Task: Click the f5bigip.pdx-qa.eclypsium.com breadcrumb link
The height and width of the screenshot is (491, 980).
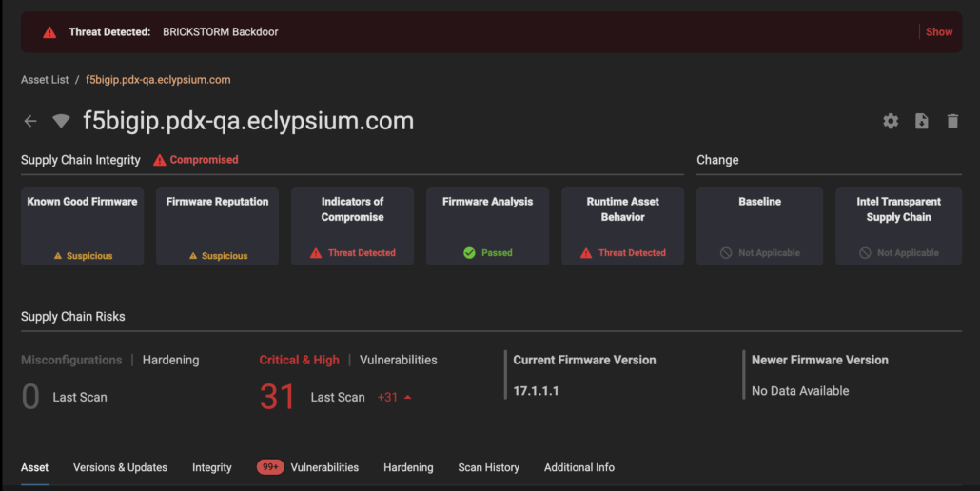Action: (158, 80)
